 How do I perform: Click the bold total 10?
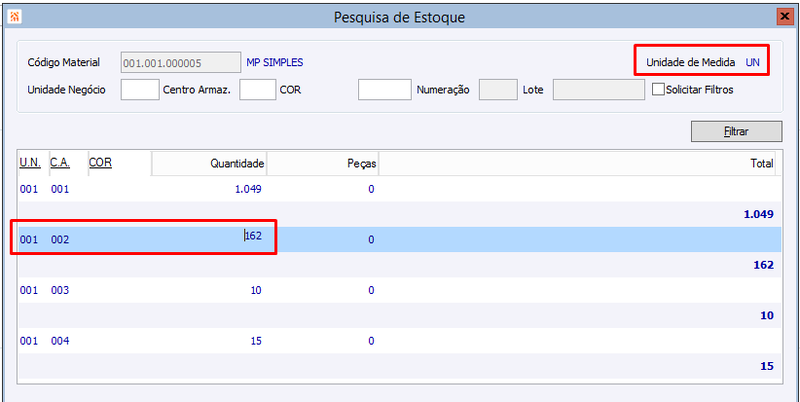(x=767, y=316)
